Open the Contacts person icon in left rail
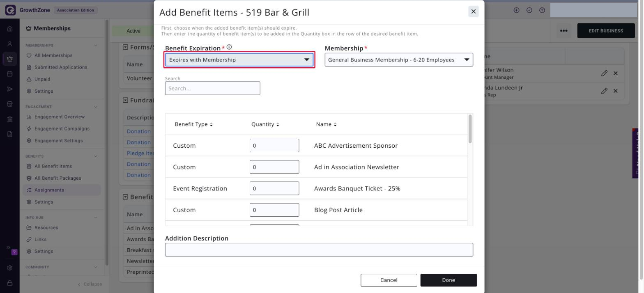This screenshot has width=644, height=293. pos(10,44)
